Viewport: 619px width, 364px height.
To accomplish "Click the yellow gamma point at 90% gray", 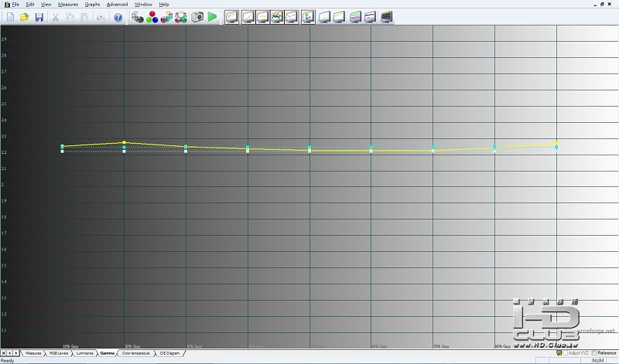I will [556, 143].
